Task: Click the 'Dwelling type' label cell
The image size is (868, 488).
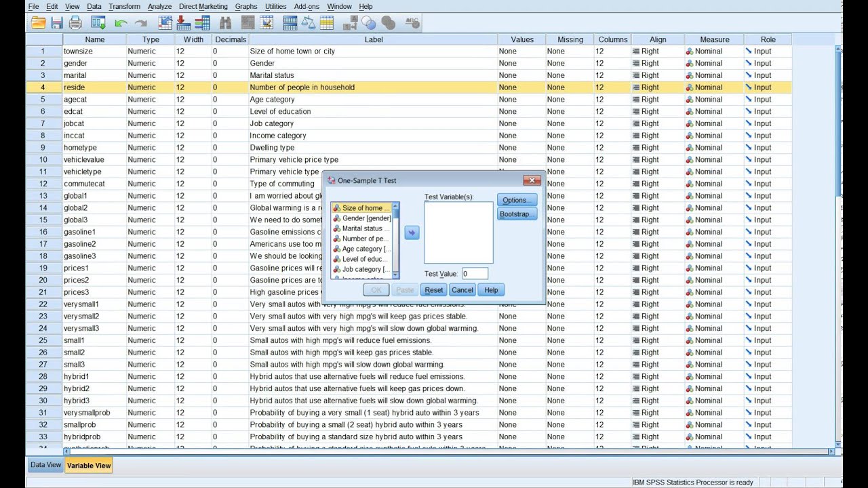Action: (x=374, y=147)
